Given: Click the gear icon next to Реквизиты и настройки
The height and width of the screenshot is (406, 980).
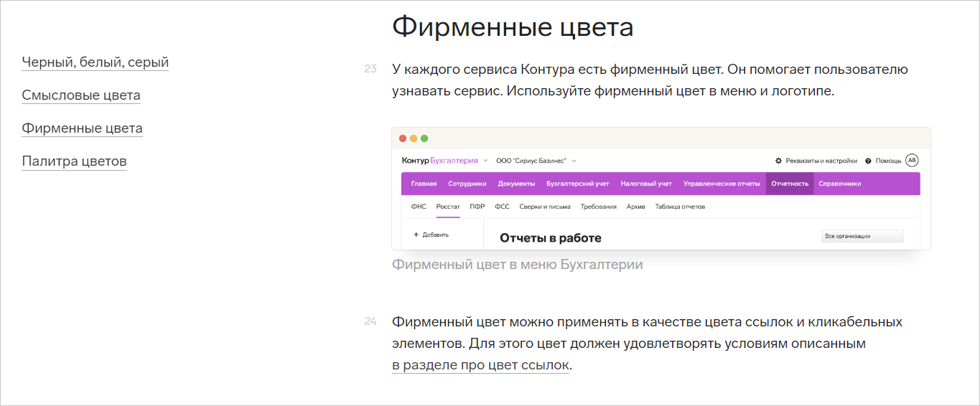Looking at the screenshot, I should [x=778, y=161].
